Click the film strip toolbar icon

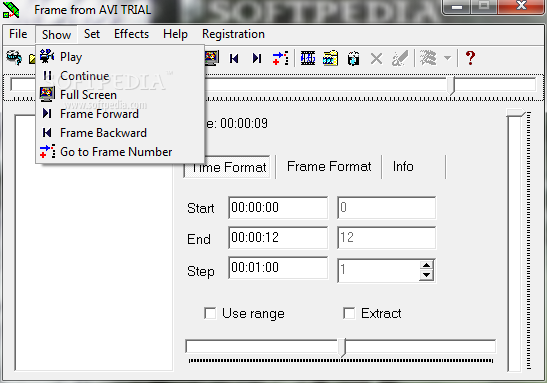point(308,58)
